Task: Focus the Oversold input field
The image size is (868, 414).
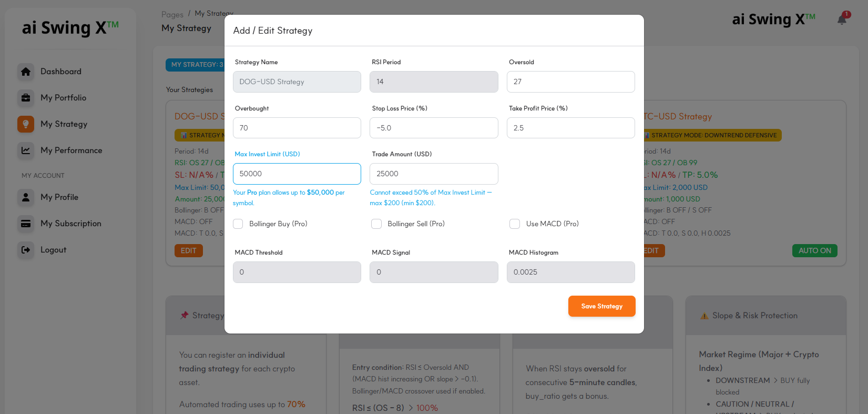Action: point(570,82)
